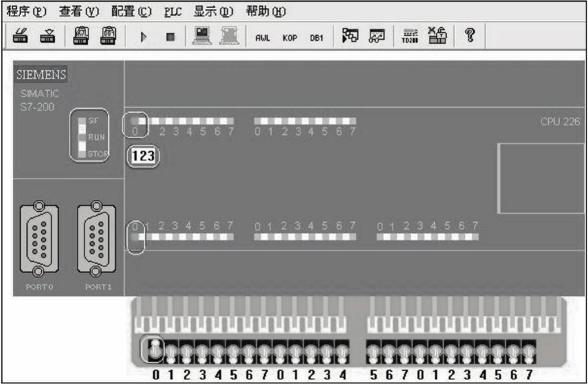Show the AWL statement list view
Screen dimensions: 588x384
tap(263, 38)
